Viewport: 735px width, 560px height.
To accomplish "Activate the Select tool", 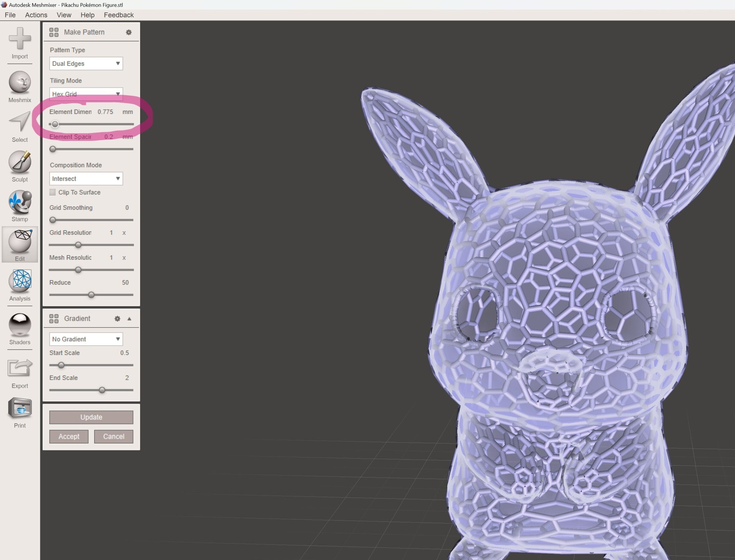I will pos(20,122).
